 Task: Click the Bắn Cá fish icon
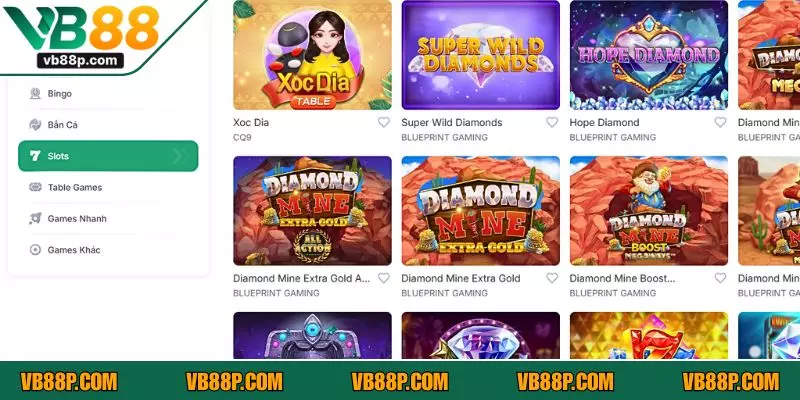[x=35, y=124]
